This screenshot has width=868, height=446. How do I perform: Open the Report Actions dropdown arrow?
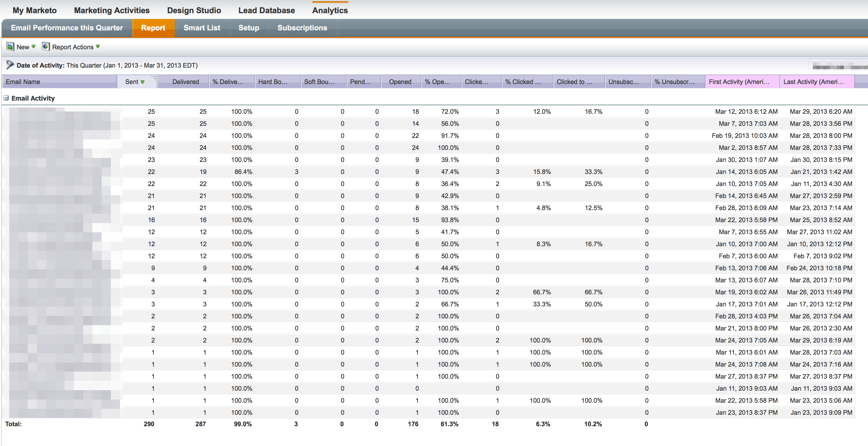[x=98, y=46]
